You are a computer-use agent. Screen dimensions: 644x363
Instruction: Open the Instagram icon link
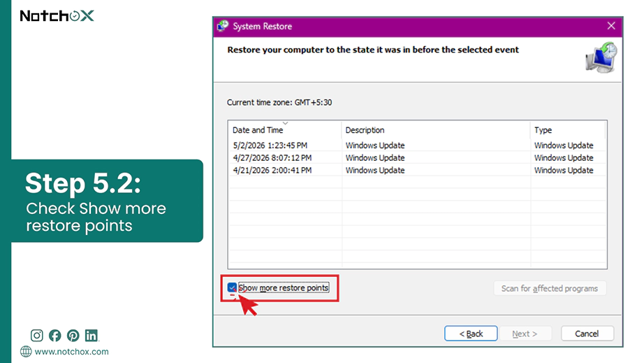(x=36, y=336)
